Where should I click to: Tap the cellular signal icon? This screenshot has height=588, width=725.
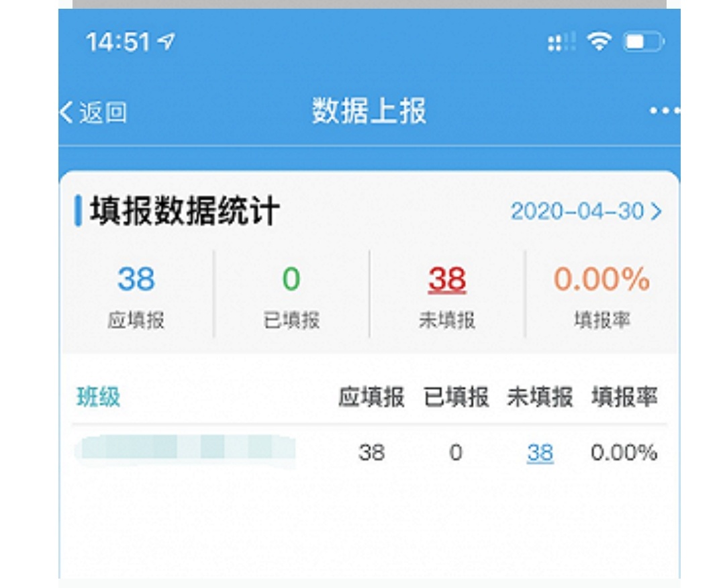click(x=561, y=43)
